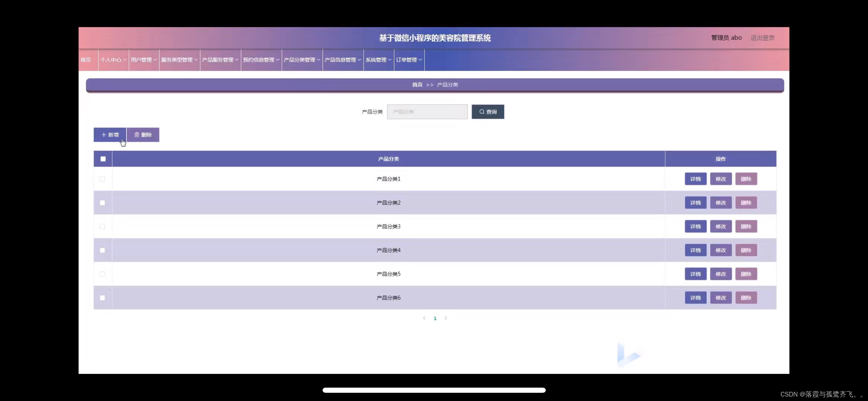
Task: Click 退出登录 to log out
Action: (762, 38)
